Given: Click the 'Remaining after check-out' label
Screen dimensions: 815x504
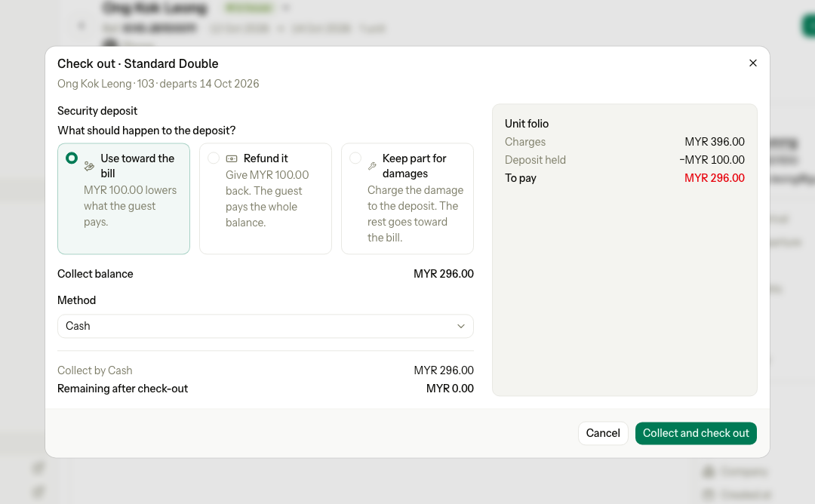Looking at the screenshot, I should (x=123, y=389).
